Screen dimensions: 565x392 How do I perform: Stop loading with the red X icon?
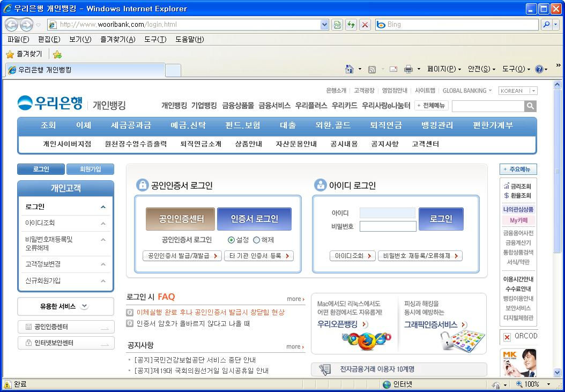(365, 25)
